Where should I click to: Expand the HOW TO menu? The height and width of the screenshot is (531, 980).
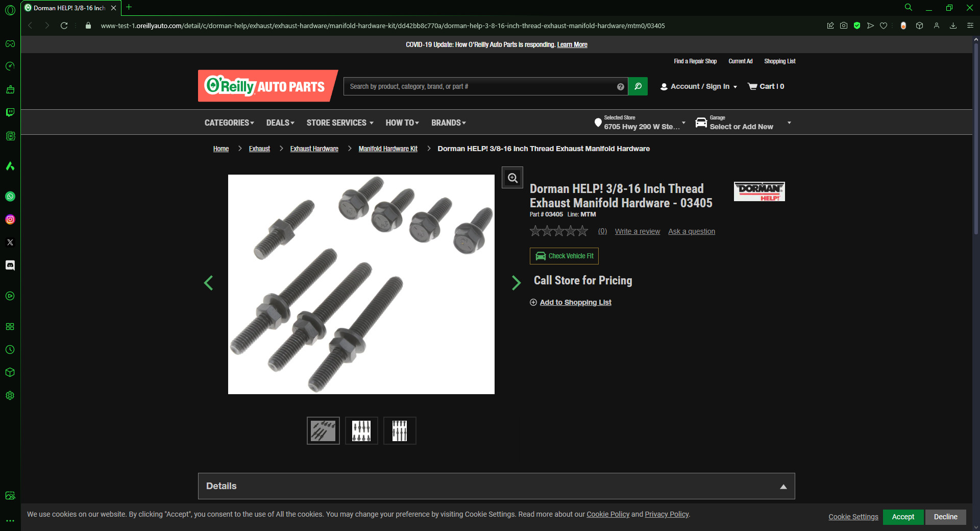(x=402, y=123)
